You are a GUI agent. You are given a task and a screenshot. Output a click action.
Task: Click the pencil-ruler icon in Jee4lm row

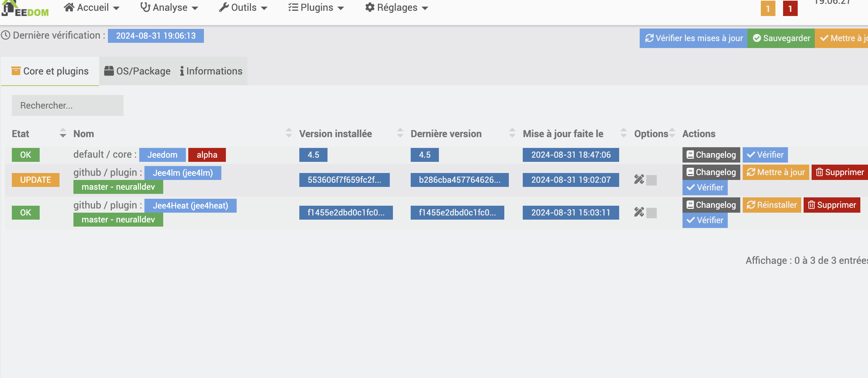click(639, 179)
